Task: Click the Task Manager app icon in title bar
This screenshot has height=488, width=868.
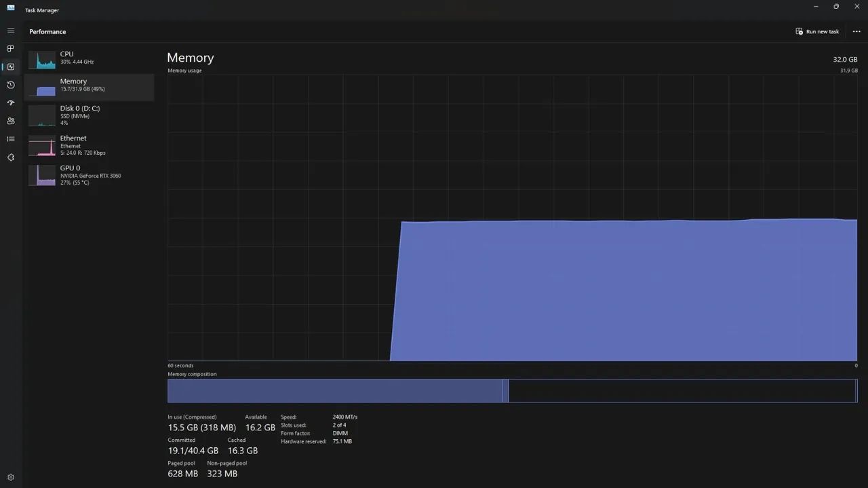Action: coord(11,7)
